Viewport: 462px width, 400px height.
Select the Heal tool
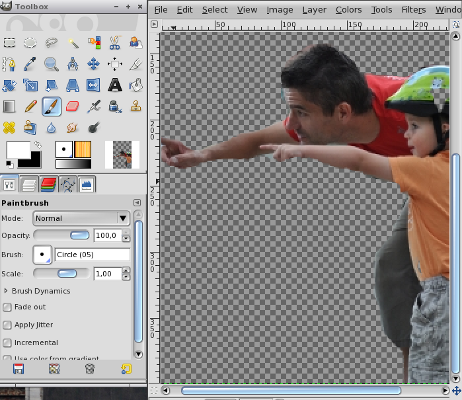click(x=9, y=128)
